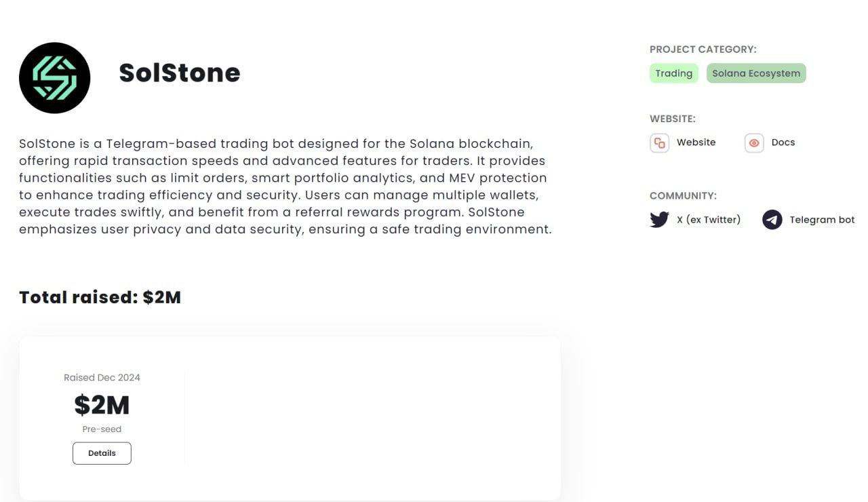Open the Docs text link

783,142
